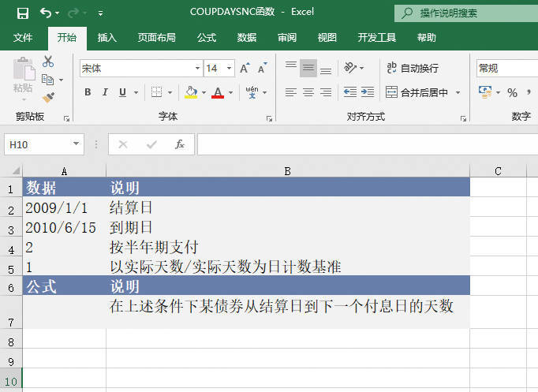
Task: Click the Save icon in title bar
Action: point(22,13)
